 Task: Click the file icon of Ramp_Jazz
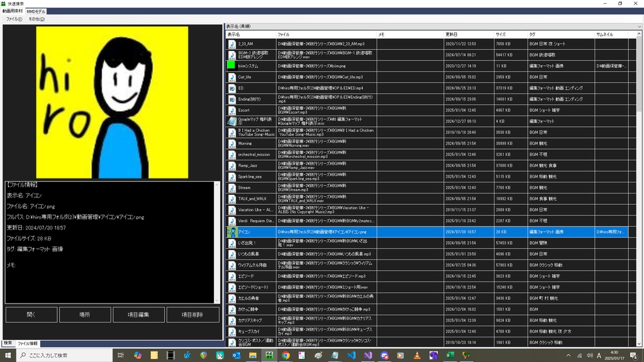(x=232, y=166)
